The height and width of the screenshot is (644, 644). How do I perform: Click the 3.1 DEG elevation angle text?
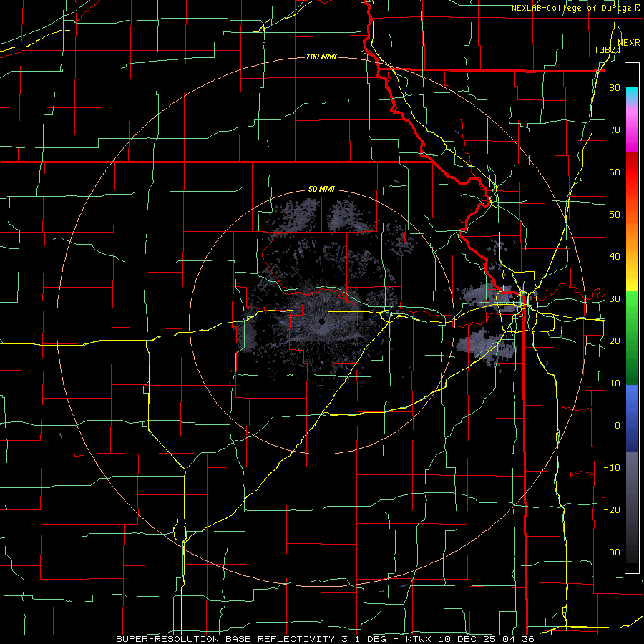click(x=364, y=639)
